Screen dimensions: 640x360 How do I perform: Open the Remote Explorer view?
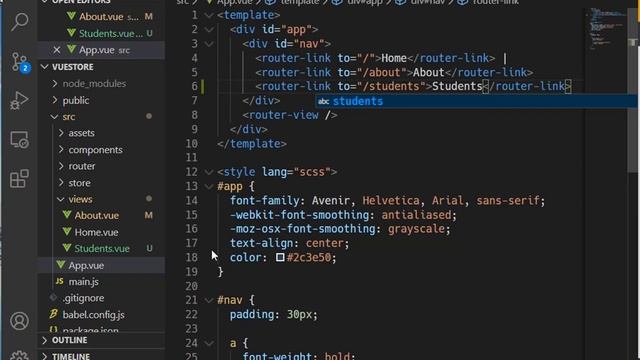point(19,140)
